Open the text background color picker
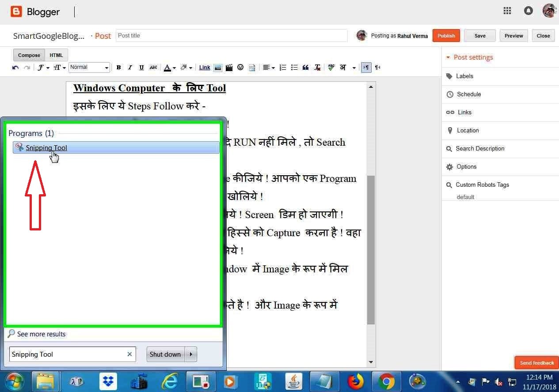This screenshot has height=392, width=559. point(186,68)
